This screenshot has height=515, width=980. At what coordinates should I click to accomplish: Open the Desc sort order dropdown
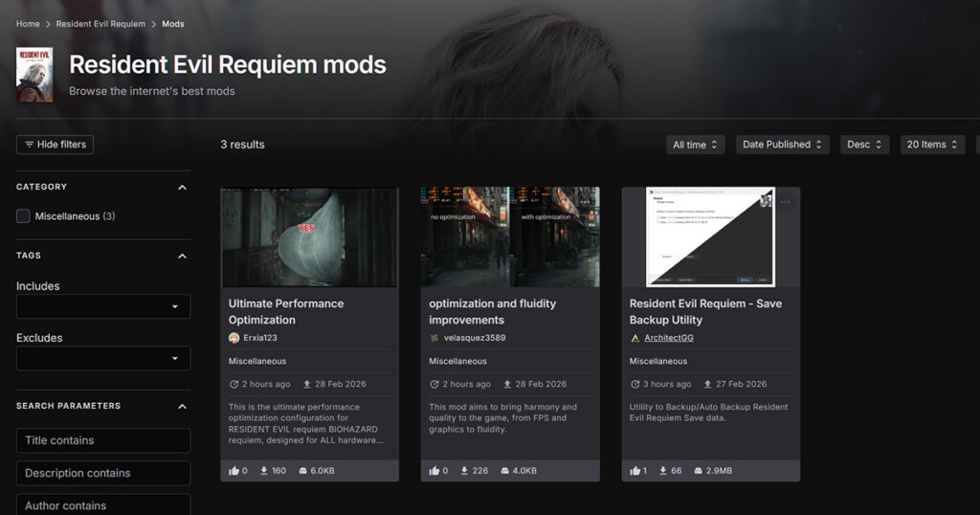pyautogui.click(x=864, y=145)
